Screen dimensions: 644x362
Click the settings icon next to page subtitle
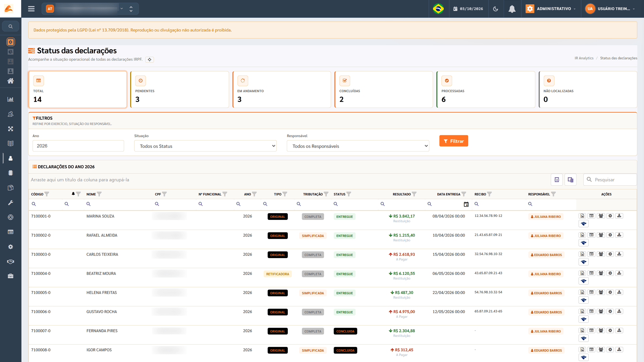[x=150, y=60]
